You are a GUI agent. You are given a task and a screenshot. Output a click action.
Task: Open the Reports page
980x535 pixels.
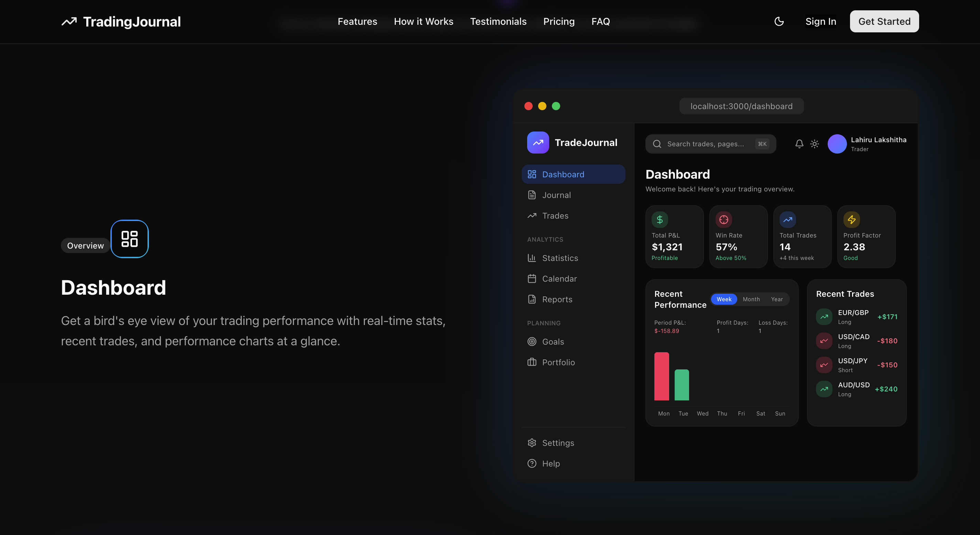pos(557,299)
